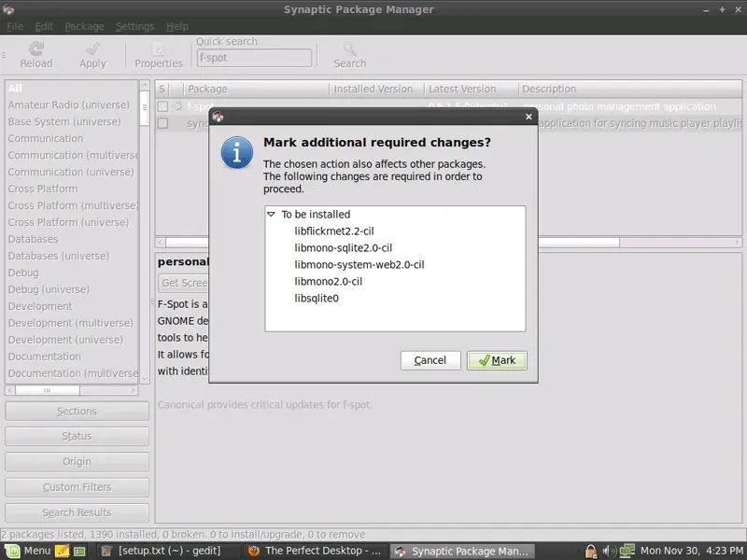Screen dimensions: 747x560
Task: Select Cross Platform (universe) category
Action: [68, 222]
